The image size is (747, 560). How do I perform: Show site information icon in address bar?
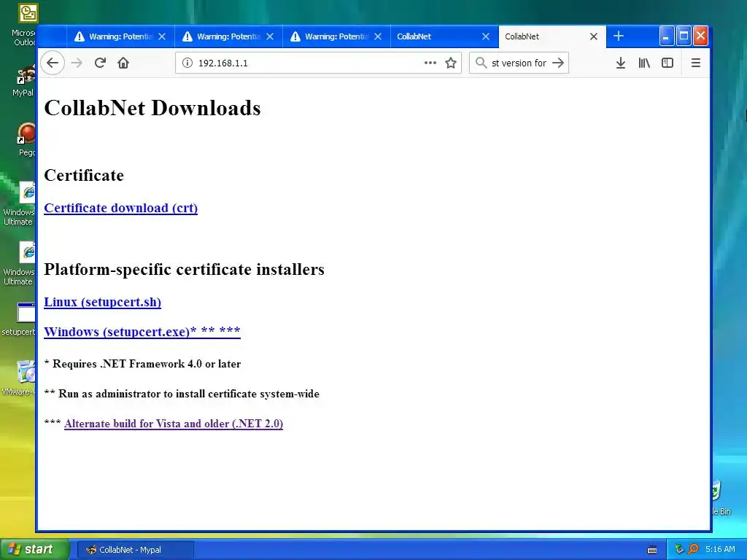click(x=187, y=63)
